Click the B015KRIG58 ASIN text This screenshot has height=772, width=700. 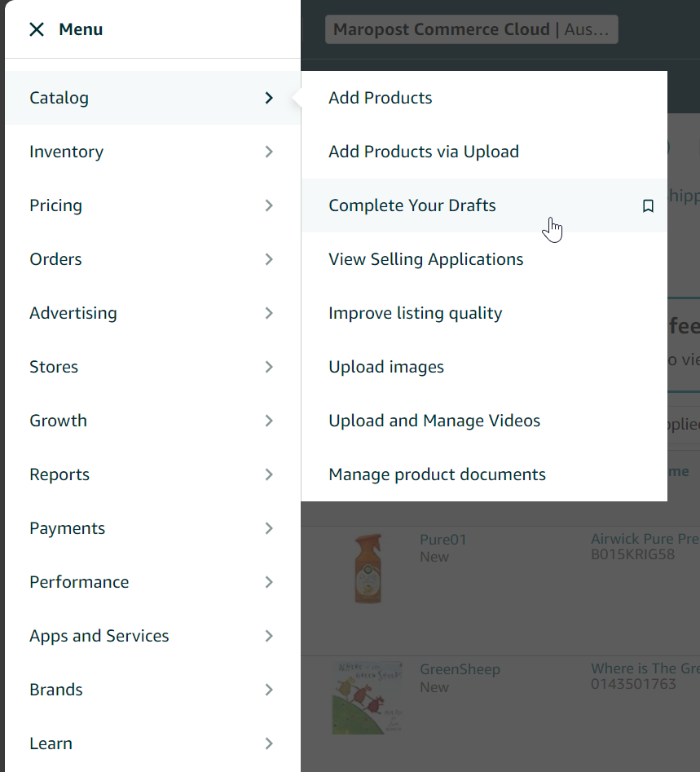click(632, 554)
